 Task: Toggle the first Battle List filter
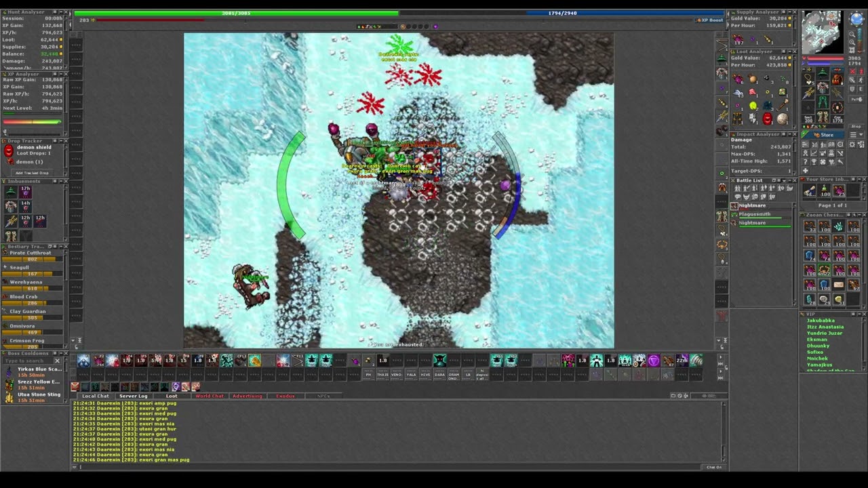(737, 188)
